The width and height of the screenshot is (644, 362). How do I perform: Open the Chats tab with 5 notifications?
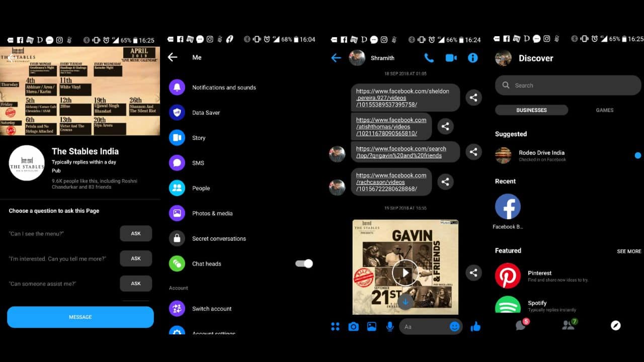click(x=521, y=325)
